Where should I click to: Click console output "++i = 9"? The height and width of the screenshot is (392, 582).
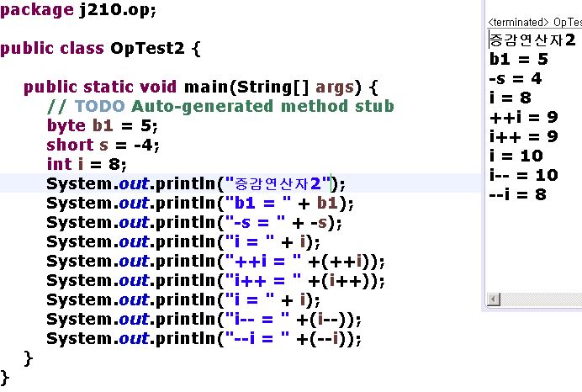click(x=524, y=117)
